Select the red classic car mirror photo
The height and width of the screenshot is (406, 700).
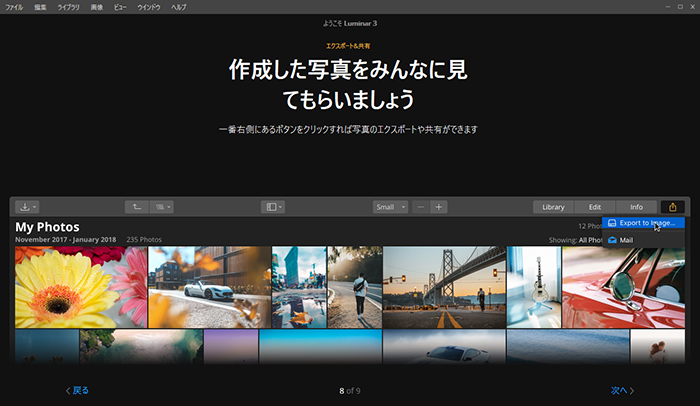pos(623,287)
